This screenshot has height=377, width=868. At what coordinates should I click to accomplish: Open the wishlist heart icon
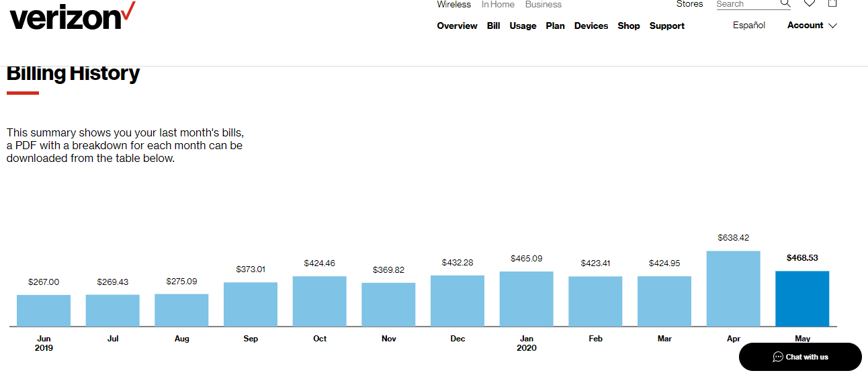(810, 3)
